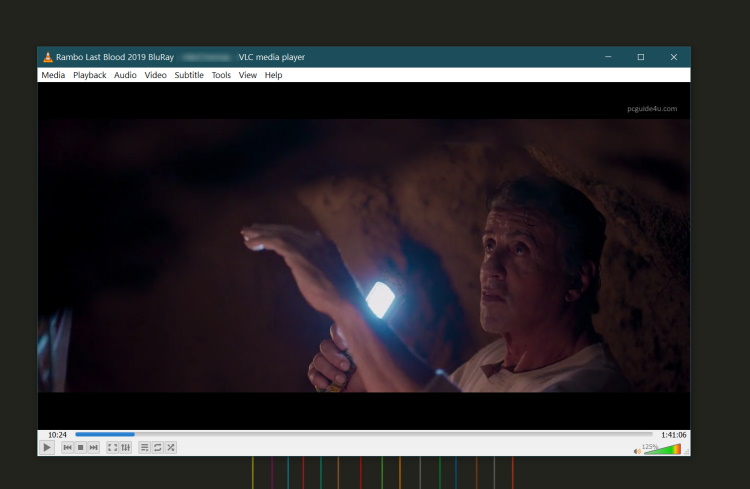Expand the Audio menu

pyautogui.click(x=125, y=75)
